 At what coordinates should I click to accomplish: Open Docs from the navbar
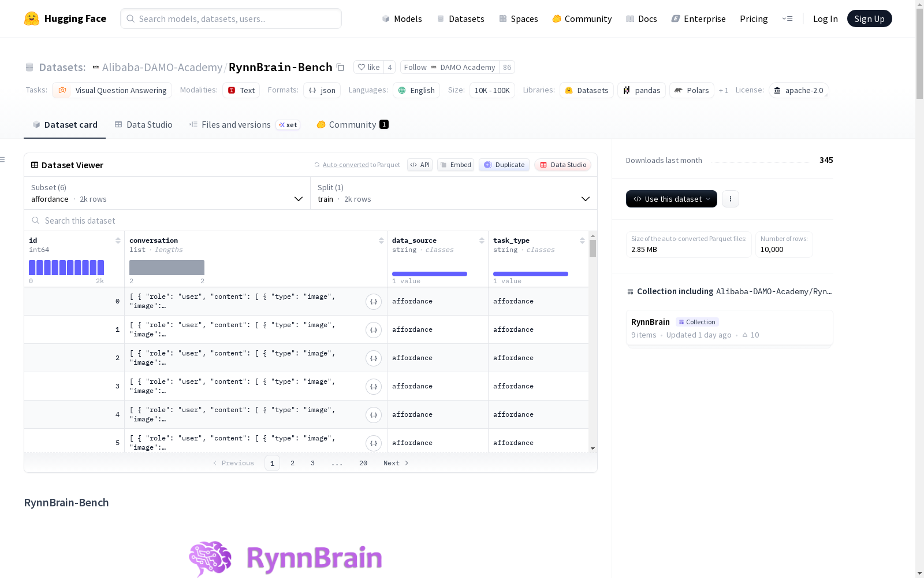642,18
